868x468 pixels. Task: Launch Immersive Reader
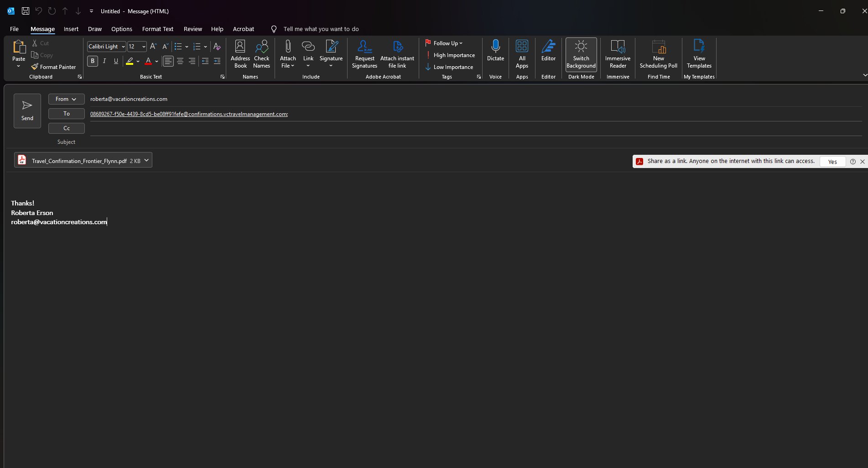point(618,54)
